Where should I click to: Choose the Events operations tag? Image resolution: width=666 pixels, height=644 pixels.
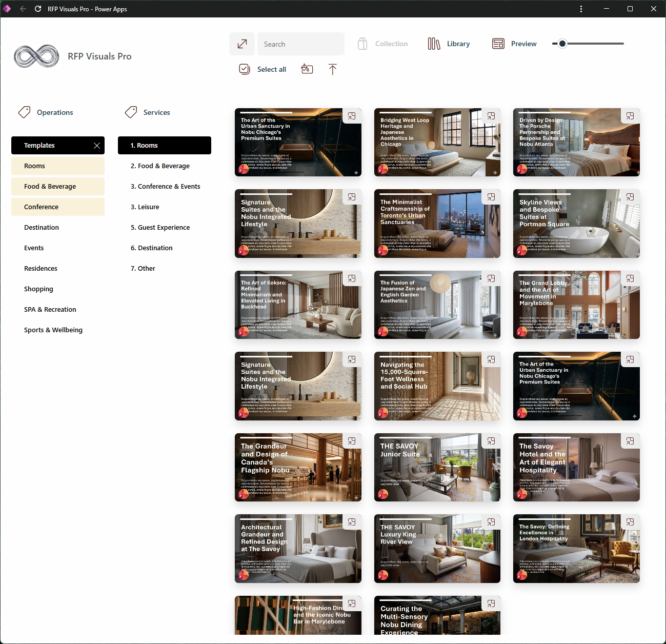[58, 248]
